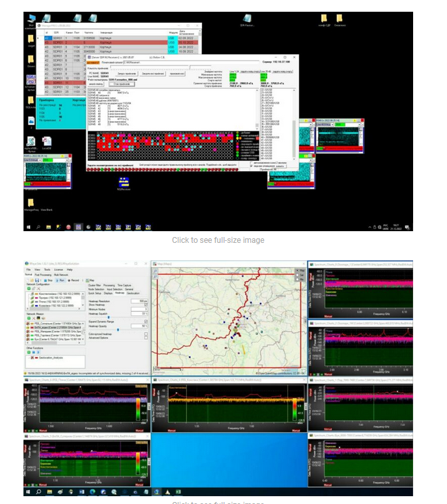Viewport: 447px width, 504px height.
Task: Open the Tools menu in RFeye Site
Action: [x=48, y=270]
